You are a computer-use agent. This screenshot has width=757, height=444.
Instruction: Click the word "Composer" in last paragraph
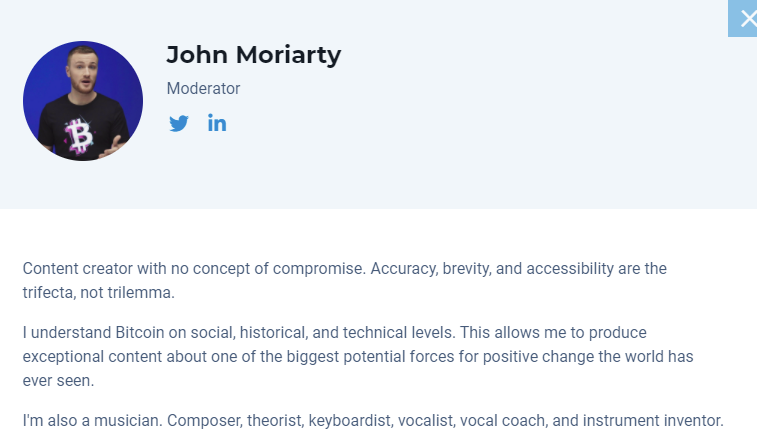[205, 421]
